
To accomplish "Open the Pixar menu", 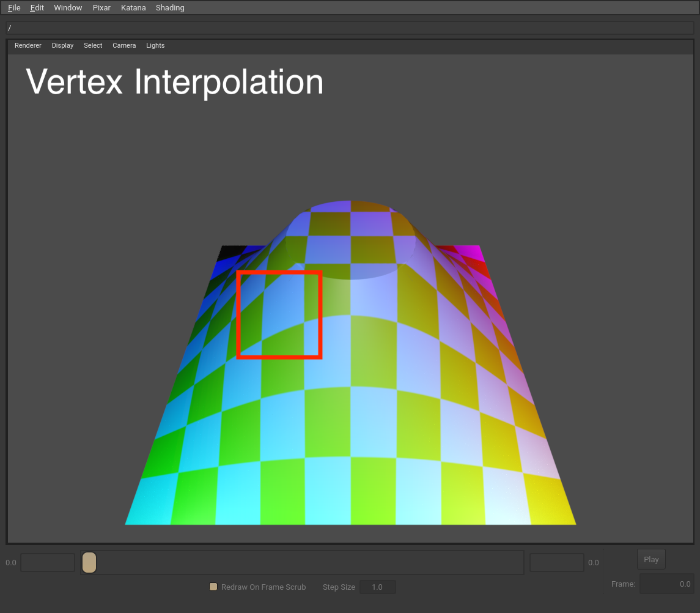I will tap(101, 8).
